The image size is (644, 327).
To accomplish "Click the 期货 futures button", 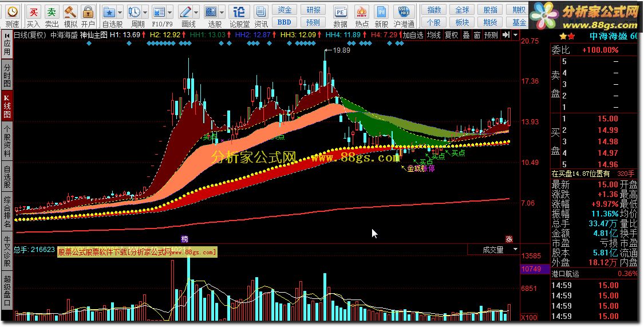I will pyautogui.click(x=491, y=22).
